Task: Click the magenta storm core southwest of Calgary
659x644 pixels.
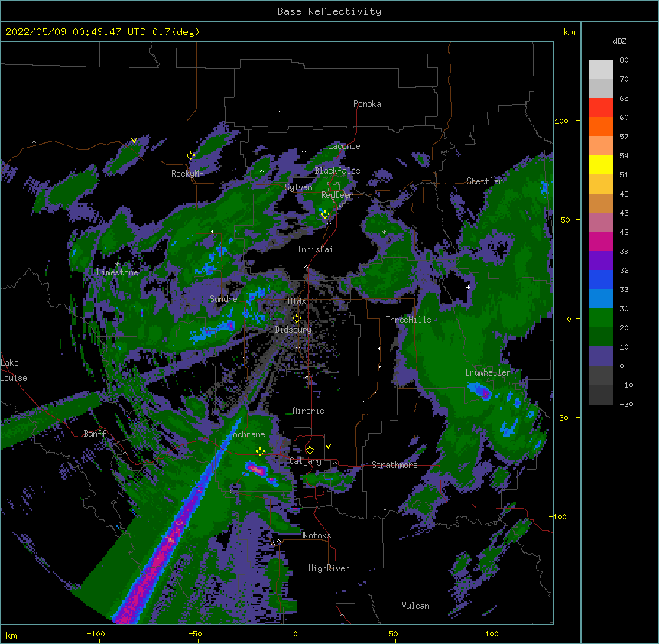Action: pyautogui.click(x=256, y=469)
